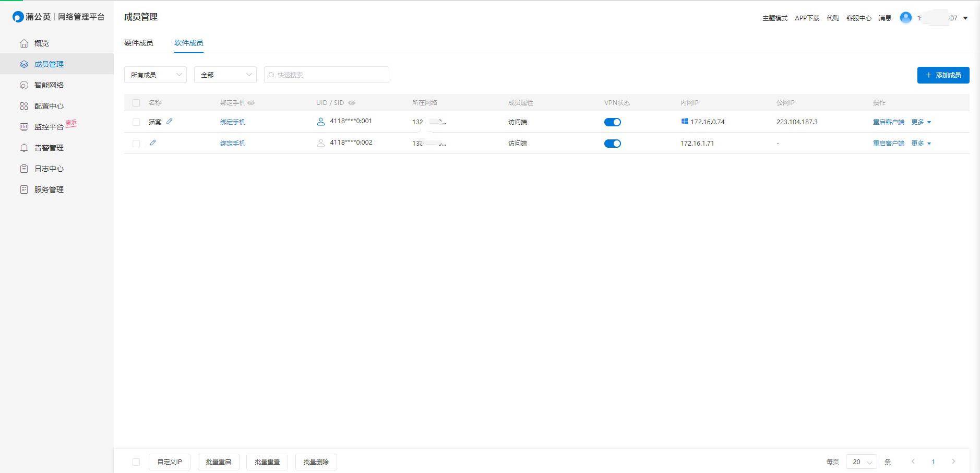The height and width of the screenshot is (473, 980).
Task: Click search magnifier icon in 快速搜索 box
Action: coord(271,75)
